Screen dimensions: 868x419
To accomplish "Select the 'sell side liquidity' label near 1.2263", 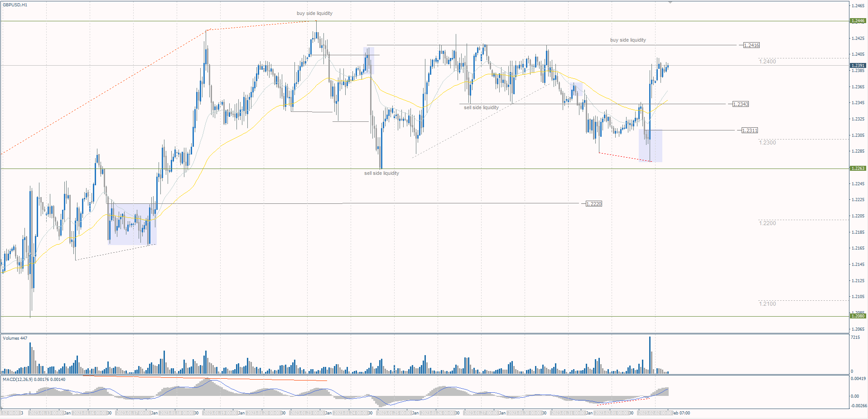I will (381, 173).
